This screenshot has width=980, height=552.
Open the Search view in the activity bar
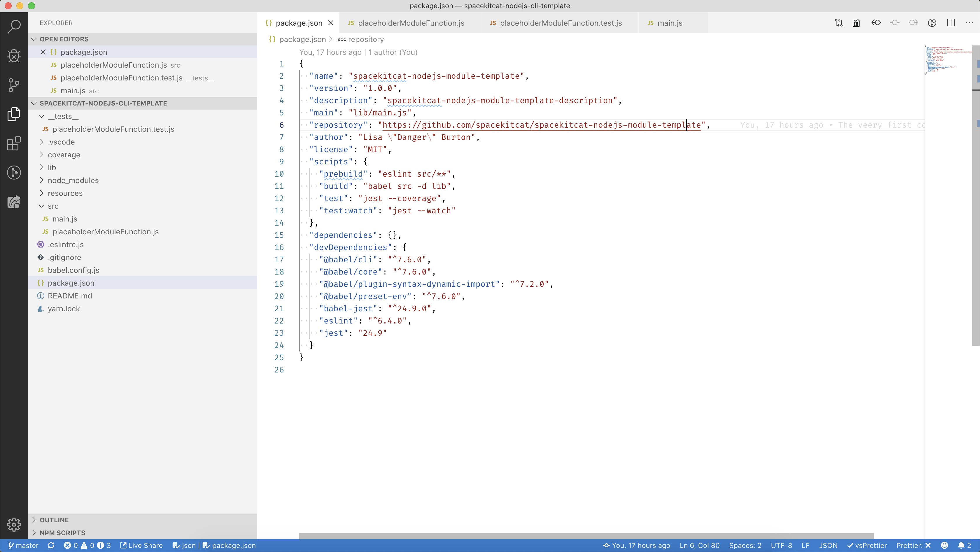click(x=14, y=27)
